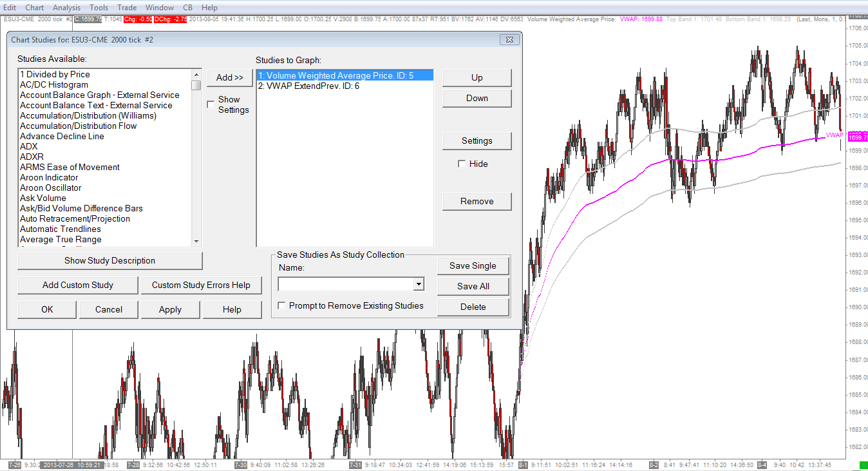The height and width of the screenshot is (471, 868).
Task: Delete the study collection
Action: point(473,307)
